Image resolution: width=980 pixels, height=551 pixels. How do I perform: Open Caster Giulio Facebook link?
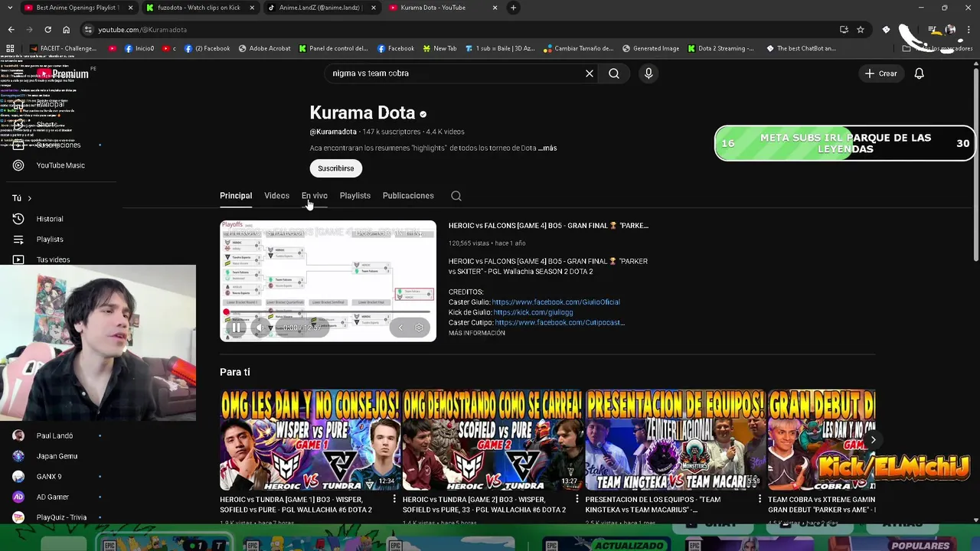click(556, 302)
